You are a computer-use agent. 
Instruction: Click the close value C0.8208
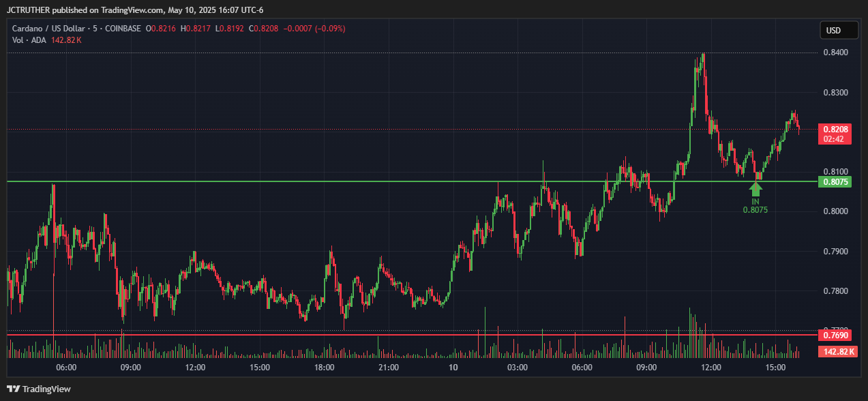[265, 29]
